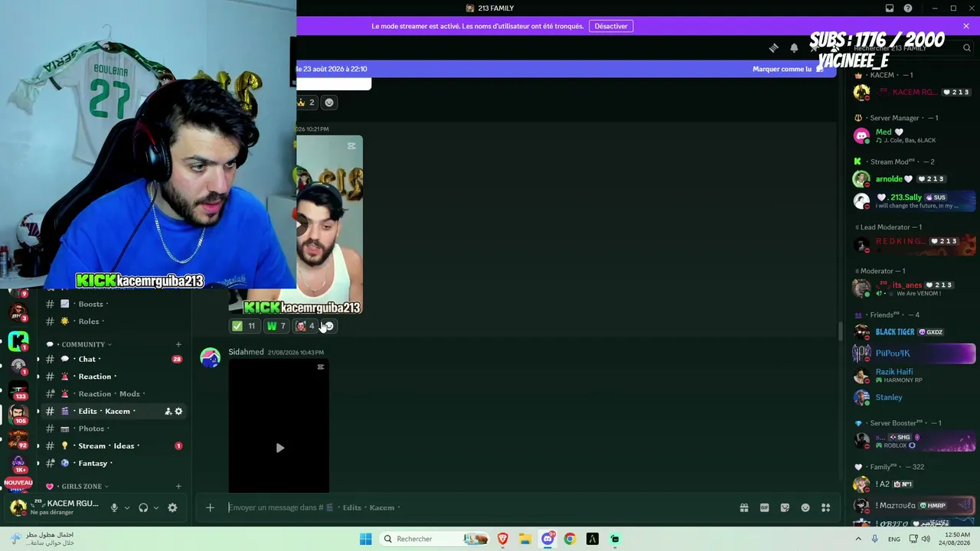The width and height of the screenshot is (980, 551).
Task: Toggle the W reaction with 7
Action: coord(276,326)
